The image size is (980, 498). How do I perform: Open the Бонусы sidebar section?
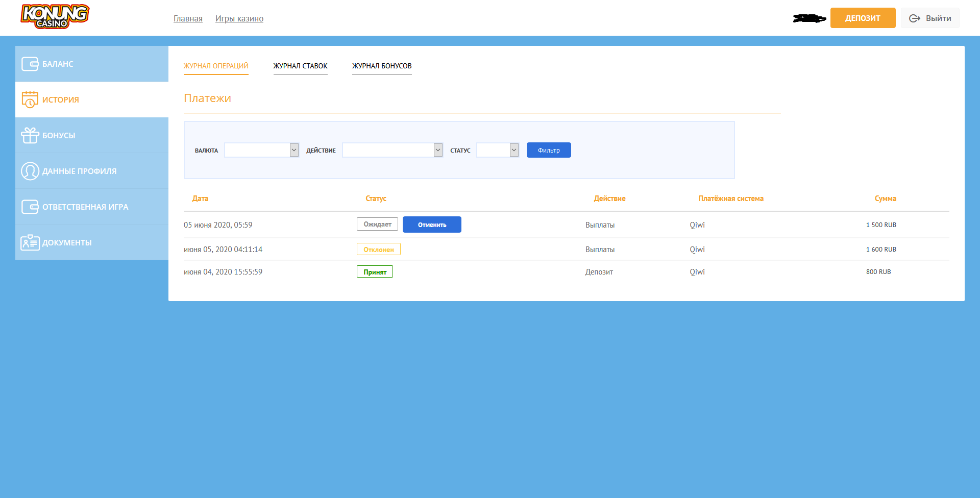92,135
